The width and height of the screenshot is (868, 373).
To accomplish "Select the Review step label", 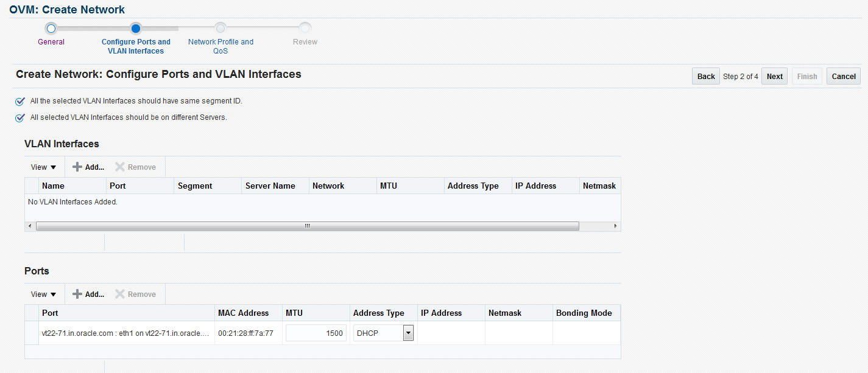I will pos(305,42).
